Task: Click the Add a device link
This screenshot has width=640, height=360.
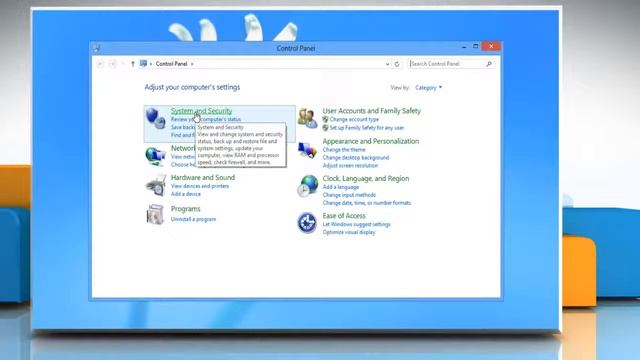Action: click(x=186, y=194)
